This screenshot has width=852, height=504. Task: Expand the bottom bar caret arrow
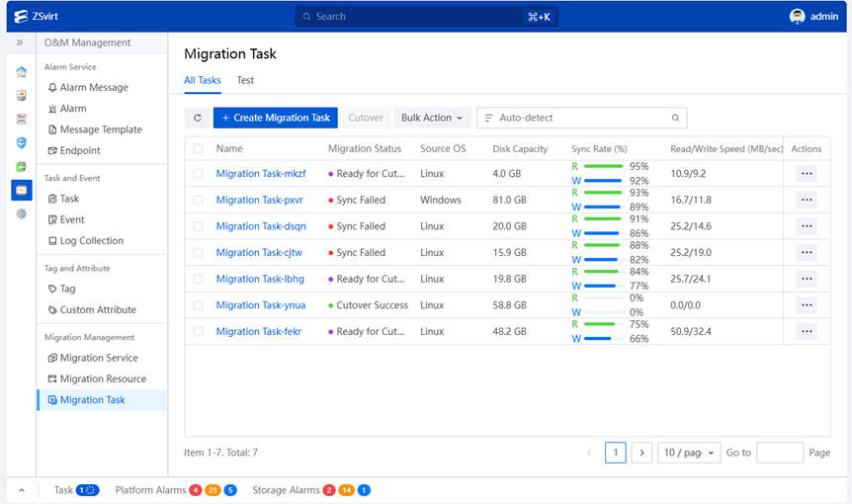(x=22, y=490)
